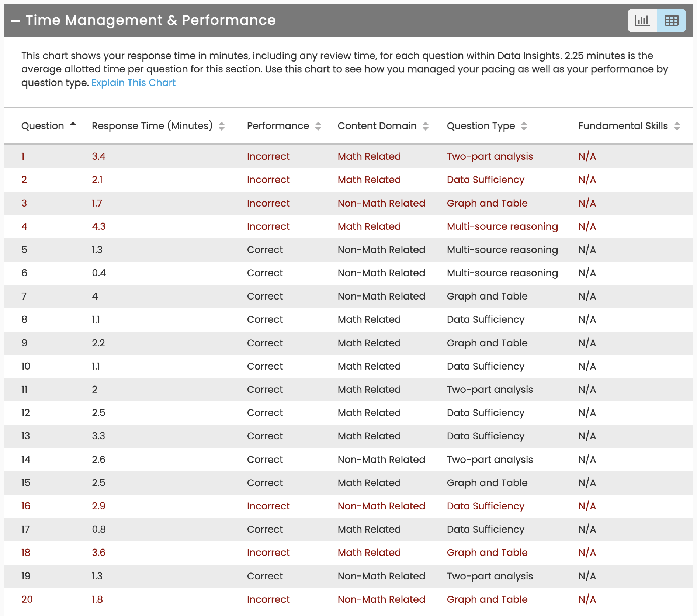Select the Performance column header text
The width and height of the screenshot is (697, 616).
pos(278,126)
